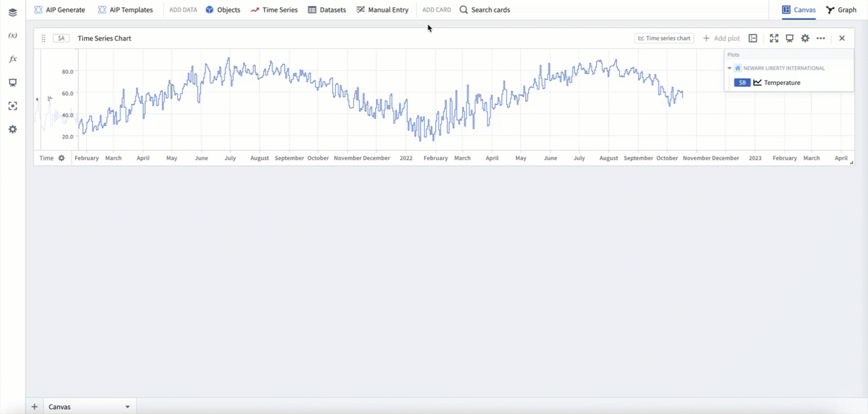Open the time axis settings gear

pyautogui.click(x=62, y=158)
